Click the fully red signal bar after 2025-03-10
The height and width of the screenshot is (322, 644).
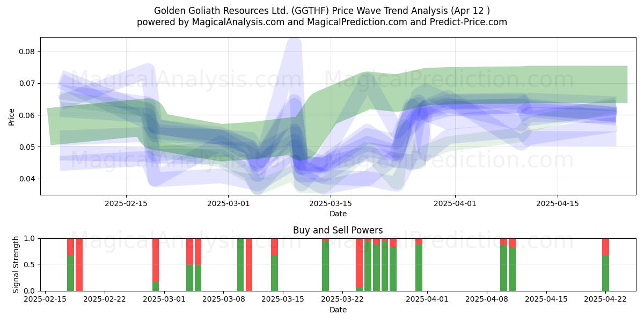249,265
